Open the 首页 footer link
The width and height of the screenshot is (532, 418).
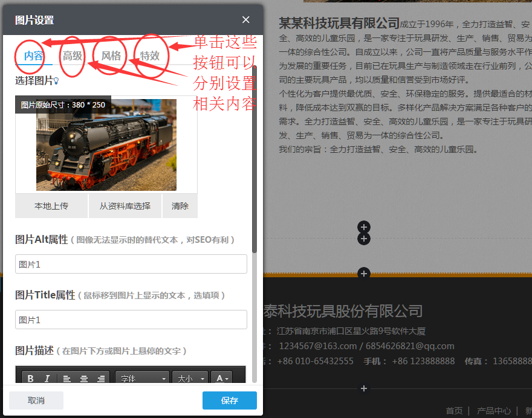pyautogui.click(x=454, y=410)
